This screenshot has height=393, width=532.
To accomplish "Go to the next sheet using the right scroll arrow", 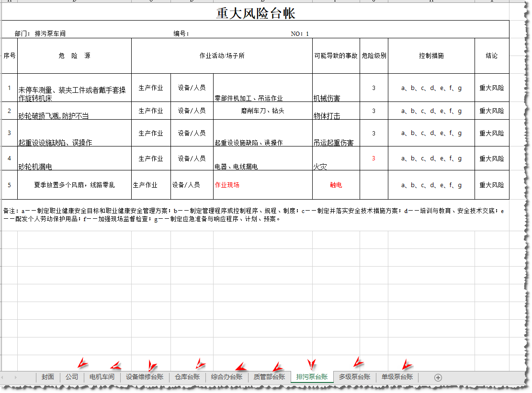I will pyautogui.click(x=16, y=377).
